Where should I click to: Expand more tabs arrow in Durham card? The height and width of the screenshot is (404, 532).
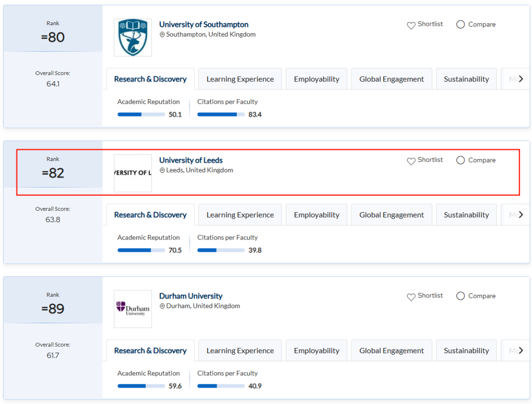coord(521,350)
